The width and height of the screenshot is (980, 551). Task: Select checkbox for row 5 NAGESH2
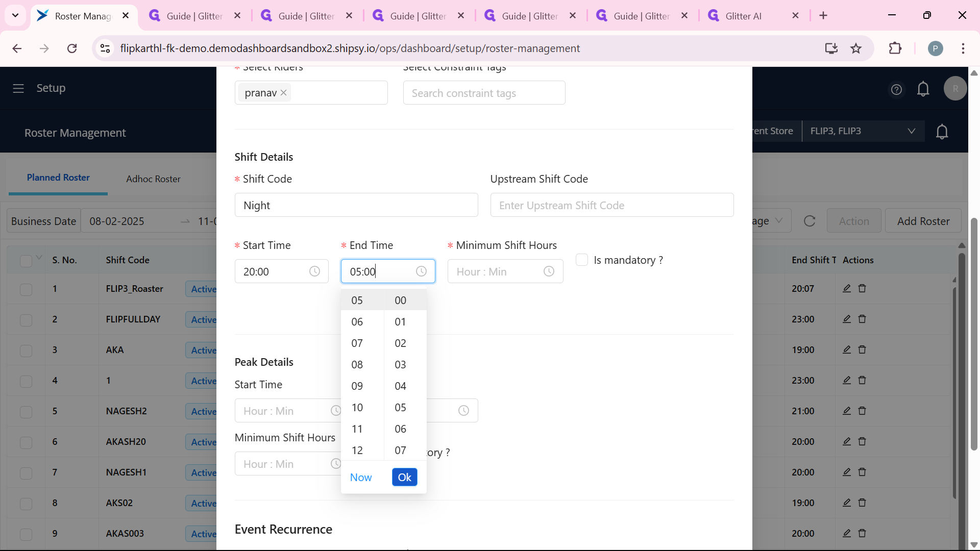[x=26, y=412]
